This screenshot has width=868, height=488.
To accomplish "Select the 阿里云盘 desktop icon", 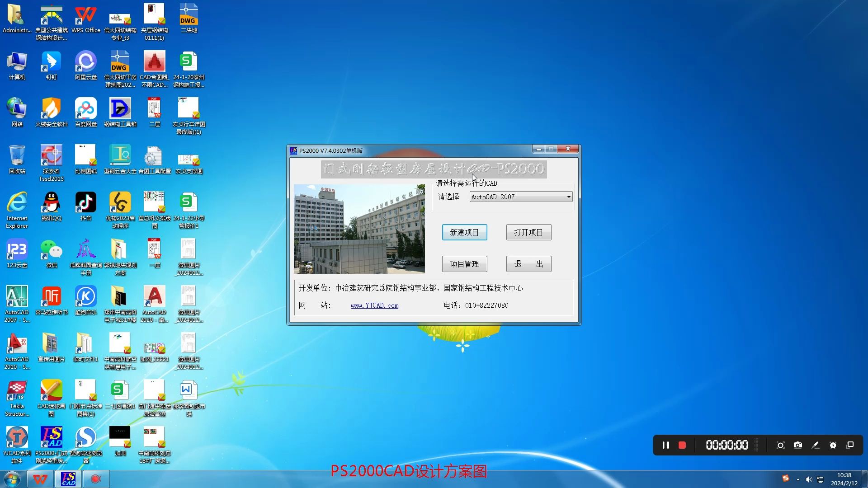I will click(x=86, y=66).
